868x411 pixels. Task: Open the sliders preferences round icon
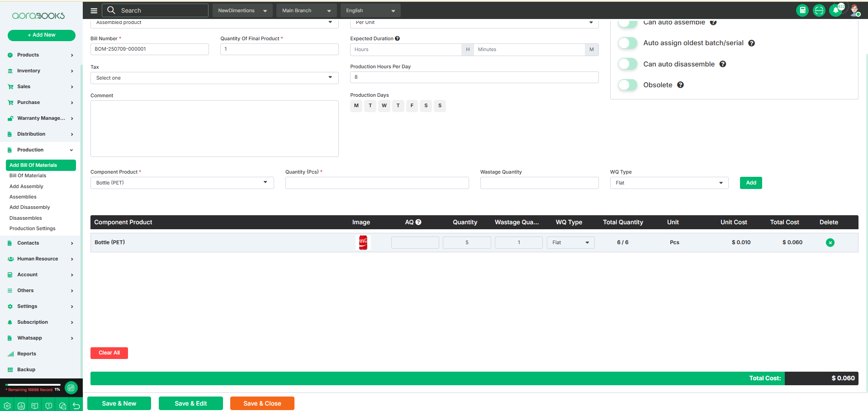71,387
